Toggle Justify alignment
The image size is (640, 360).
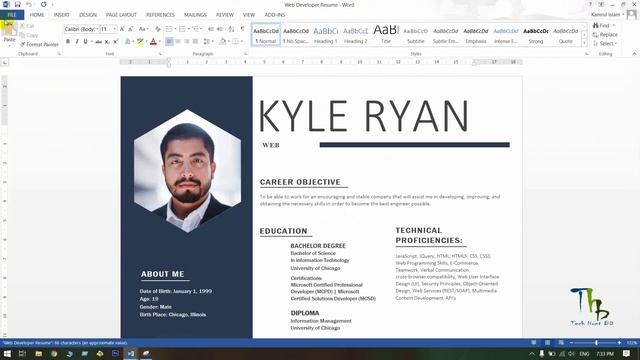196,42
